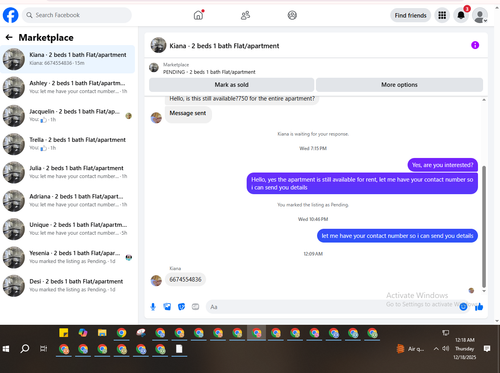Open the Friends icon in top navigation
Viewport: 500px width, 373px height.
click(x=245, y=15)
